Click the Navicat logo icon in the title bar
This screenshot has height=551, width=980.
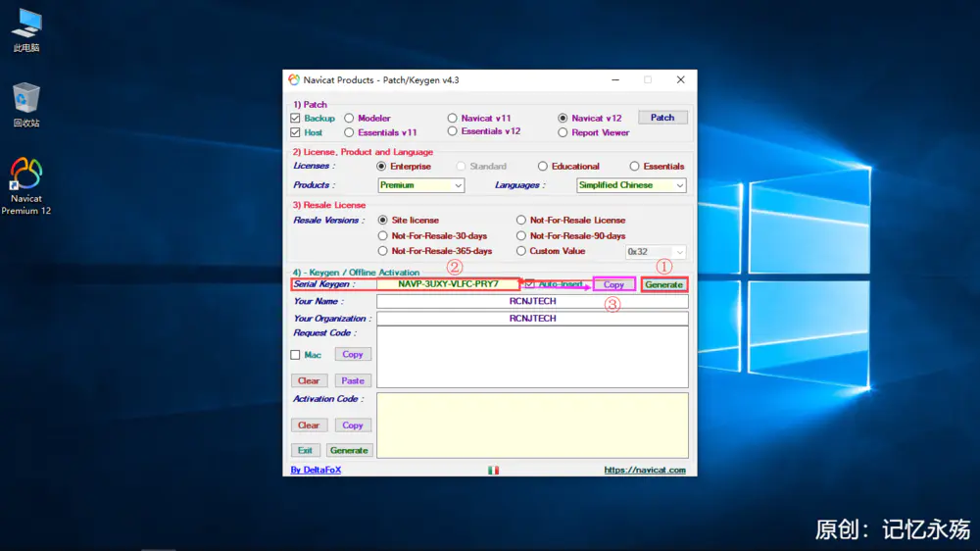pyautogui.click(x=294, y=80)
